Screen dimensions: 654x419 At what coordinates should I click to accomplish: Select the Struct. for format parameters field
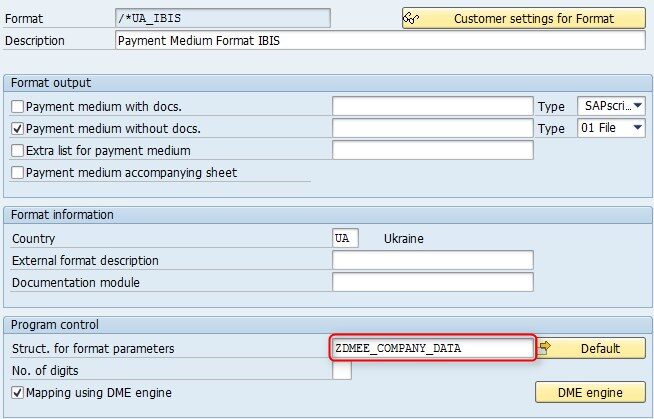pos(432,348)
